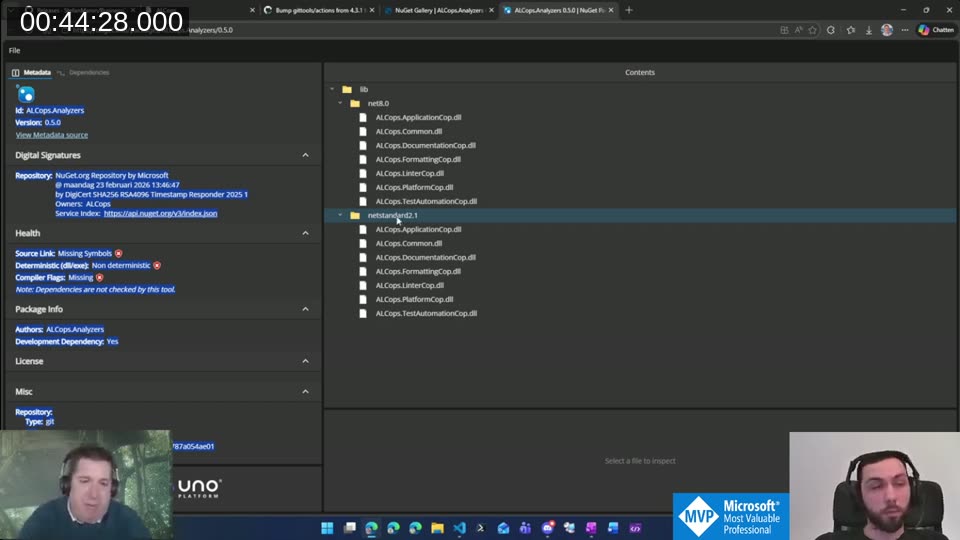Image resolution: width=960 pixels, height=540 pixels.
Task: Select ALCops.DocumentationCop.dll under net8.0
Action: pyautogui.click(x=426, y=146)
